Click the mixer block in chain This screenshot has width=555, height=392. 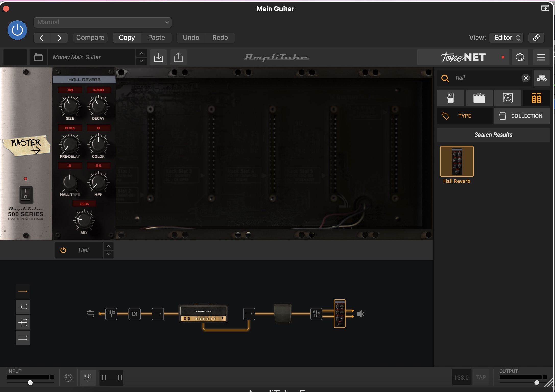[x=316, y=314]
